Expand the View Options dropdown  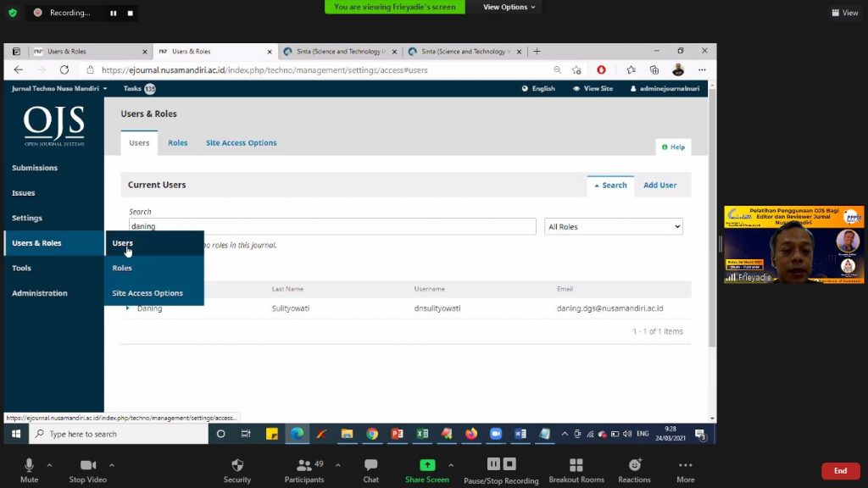click(x=509, y=8)
